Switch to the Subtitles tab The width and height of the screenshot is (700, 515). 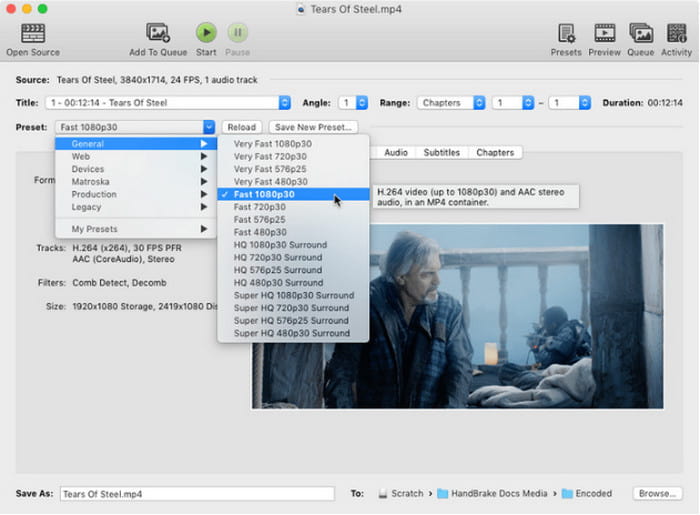[x=441, y=153]
